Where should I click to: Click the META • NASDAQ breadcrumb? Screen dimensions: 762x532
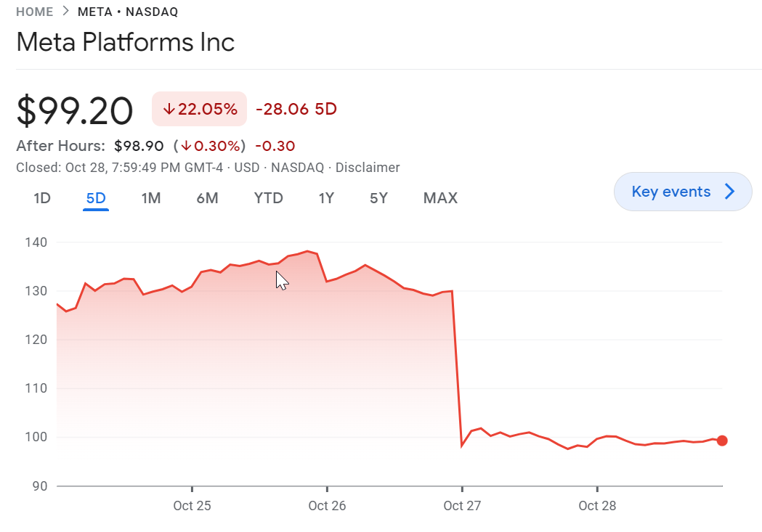point(128,12)
